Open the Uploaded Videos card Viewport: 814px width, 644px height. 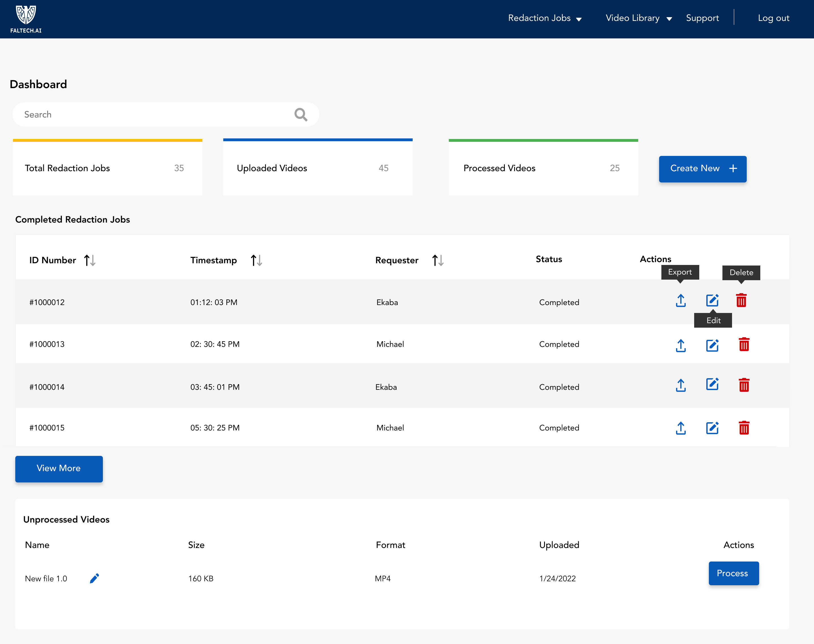click(318, 167)
